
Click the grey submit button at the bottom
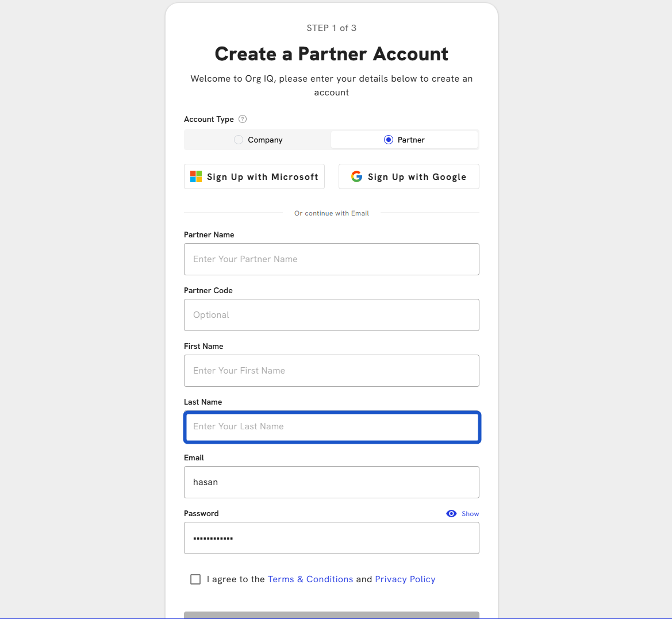tap(331, 615)
